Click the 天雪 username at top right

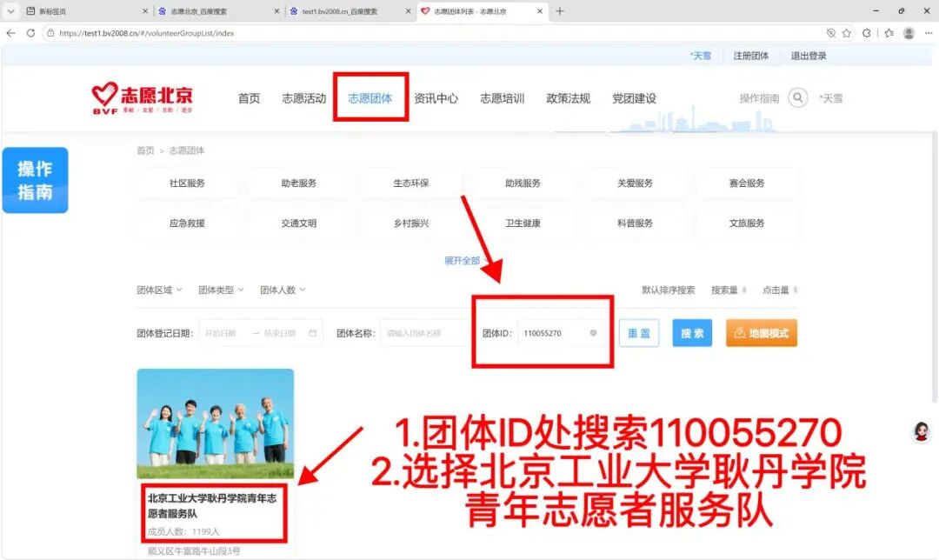[701, 56]
